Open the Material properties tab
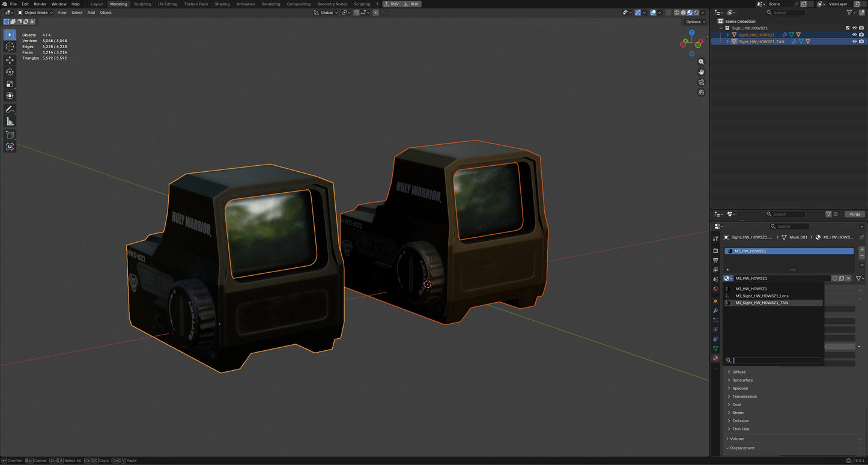 click(715, 358)
